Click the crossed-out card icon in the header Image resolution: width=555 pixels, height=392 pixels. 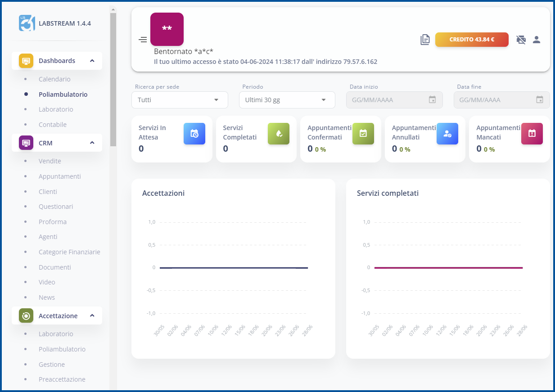click(x=521, y=40)
